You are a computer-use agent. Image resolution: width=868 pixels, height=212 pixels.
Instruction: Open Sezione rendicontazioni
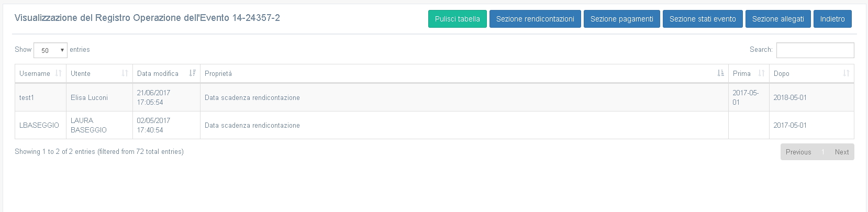pos(535,19)
